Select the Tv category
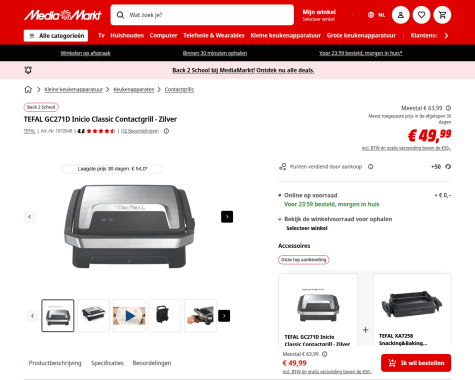Viewport: 475px width, 380px height. coord(101,36)
